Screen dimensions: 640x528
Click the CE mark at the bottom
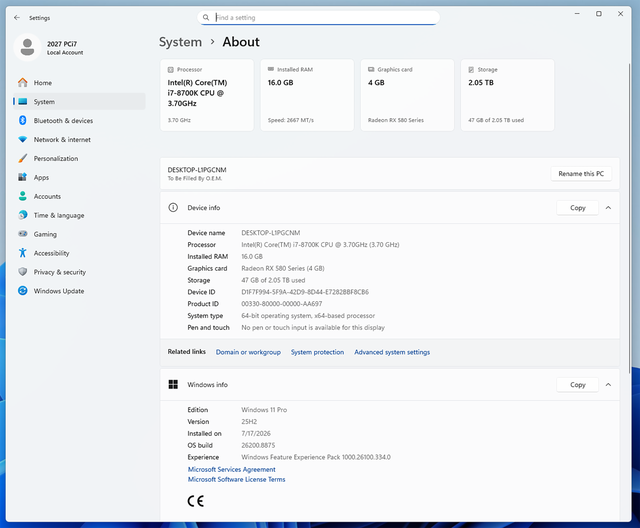click(x=196, y=501)
